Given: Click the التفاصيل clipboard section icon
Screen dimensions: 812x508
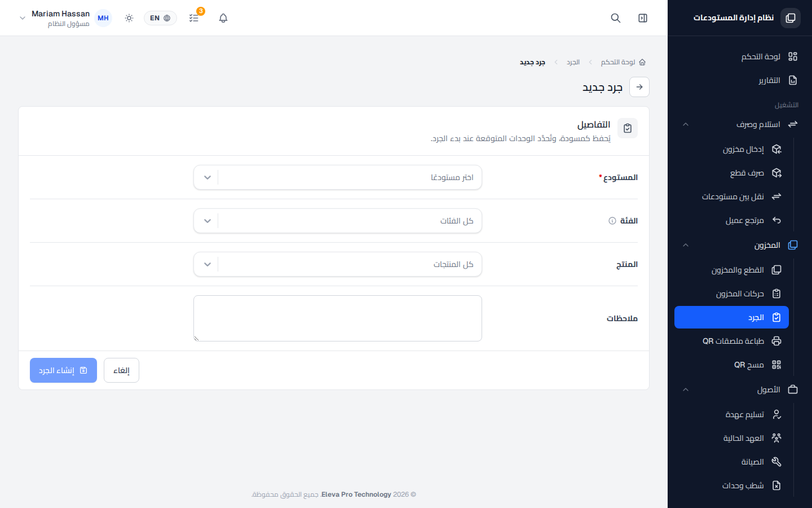Looking at the screenshot, I should pos(628,128).
